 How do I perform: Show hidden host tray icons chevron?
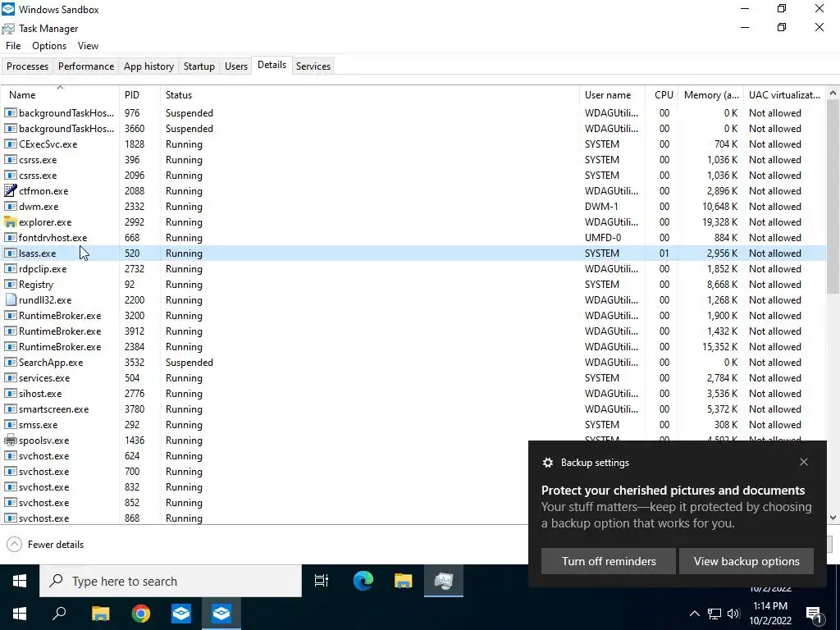click(694, 614)
